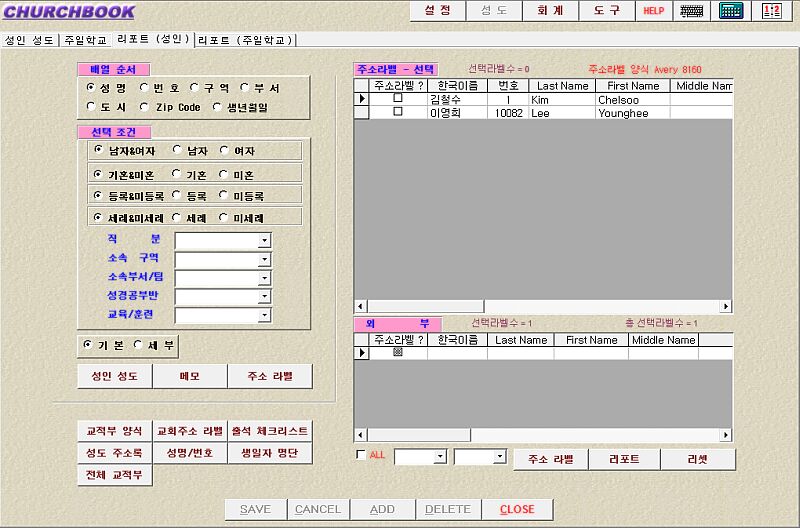Click the 메모 button
Image resolution: width=800 pixels, height=528 pixels.
(190, 376)
